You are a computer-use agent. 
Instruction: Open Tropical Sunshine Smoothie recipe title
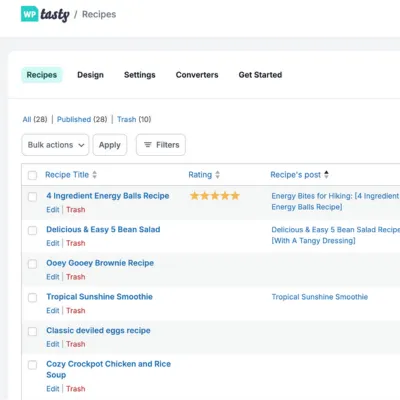pos(99,297)
